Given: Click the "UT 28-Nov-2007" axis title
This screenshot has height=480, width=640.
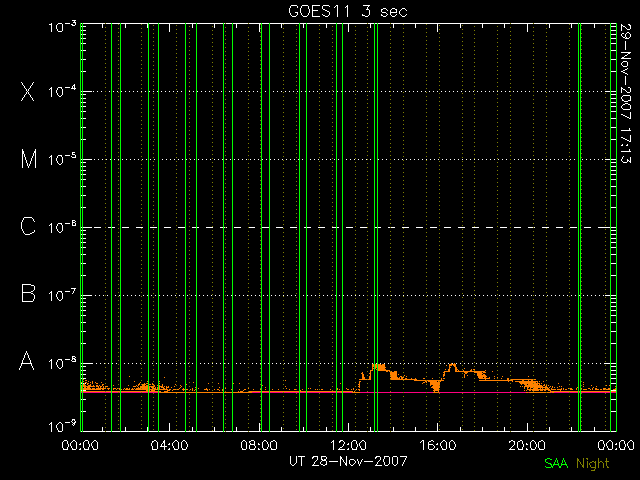Looking at the screenshot, I should coord(348,461).
